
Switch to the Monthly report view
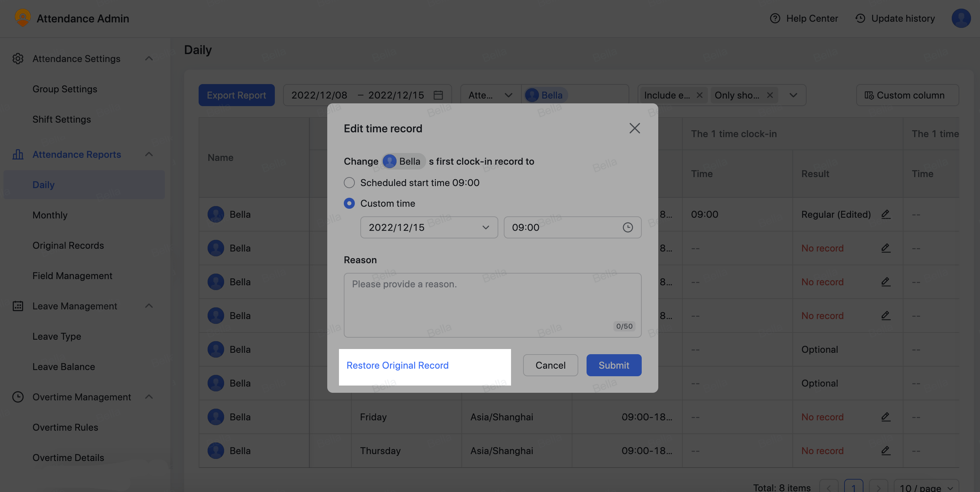tap(50, 215)
